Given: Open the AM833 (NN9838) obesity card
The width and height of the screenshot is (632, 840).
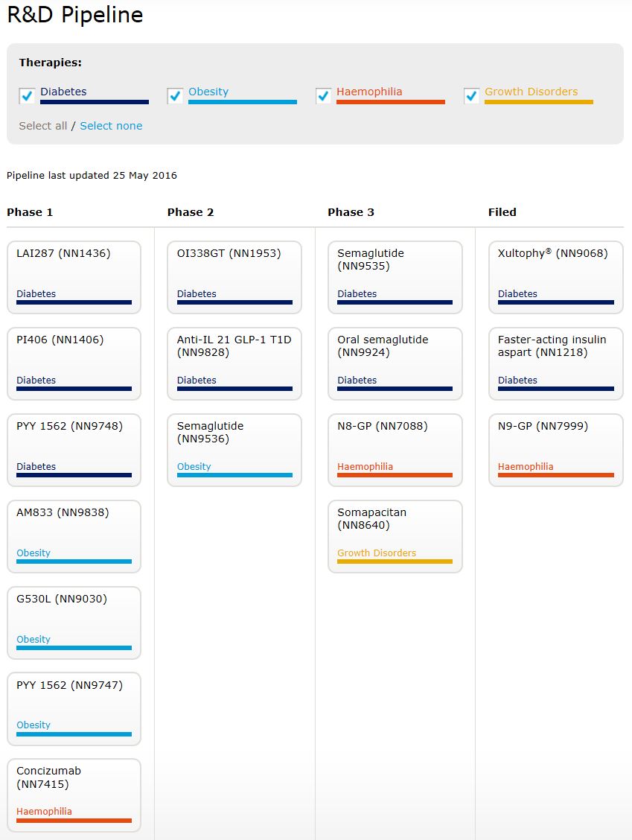Looking at the screenshot, I should coord(74,536).
